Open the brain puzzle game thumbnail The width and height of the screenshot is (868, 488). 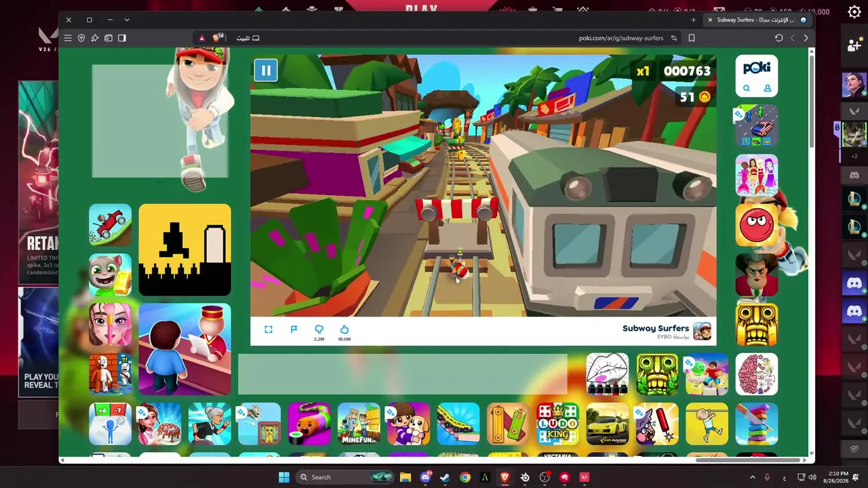point(757,373)
